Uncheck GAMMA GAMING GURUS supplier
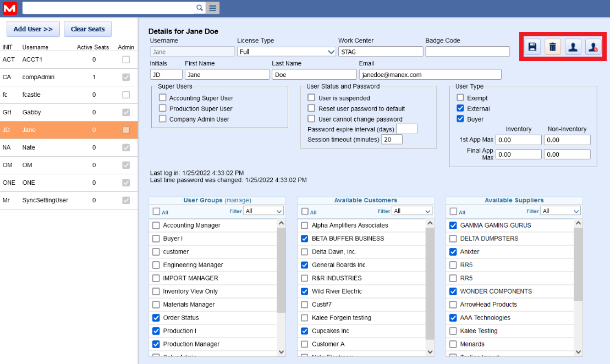 point(453,225)
